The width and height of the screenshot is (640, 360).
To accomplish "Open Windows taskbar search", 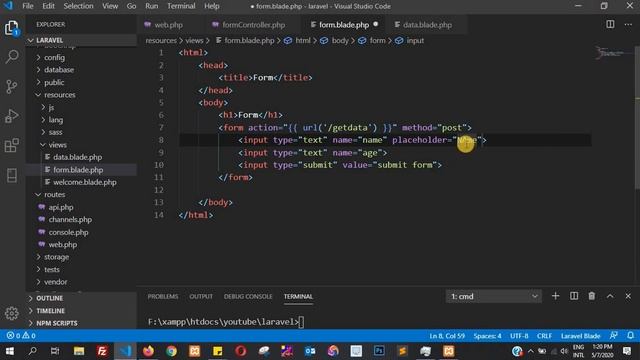I will pyautogui.click(x=32, y=351).
